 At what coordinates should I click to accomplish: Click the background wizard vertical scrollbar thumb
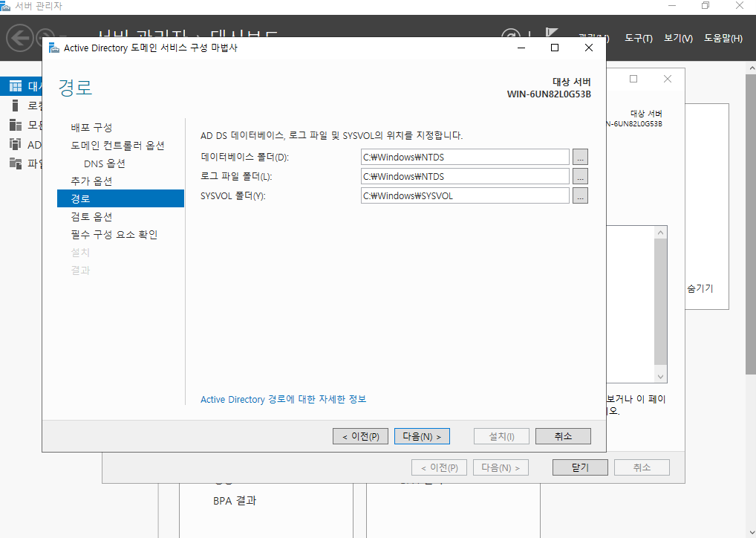point(660,302)
